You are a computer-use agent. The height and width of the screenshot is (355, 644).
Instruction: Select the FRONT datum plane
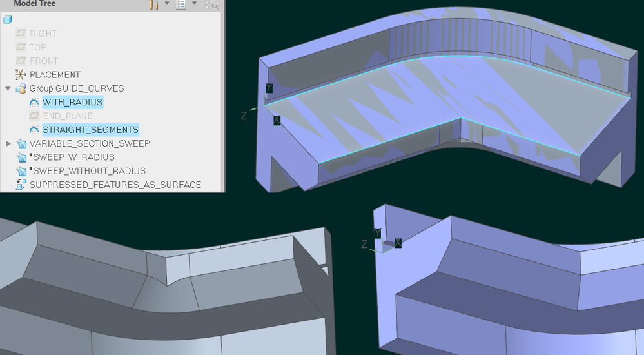pos(43,61)
